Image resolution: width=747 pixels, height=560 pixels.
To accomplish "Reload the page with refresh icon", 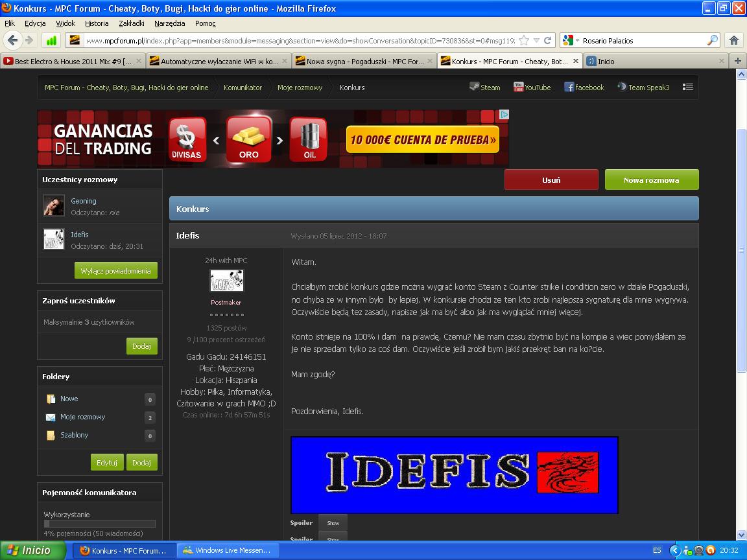I will coord(548,40).
